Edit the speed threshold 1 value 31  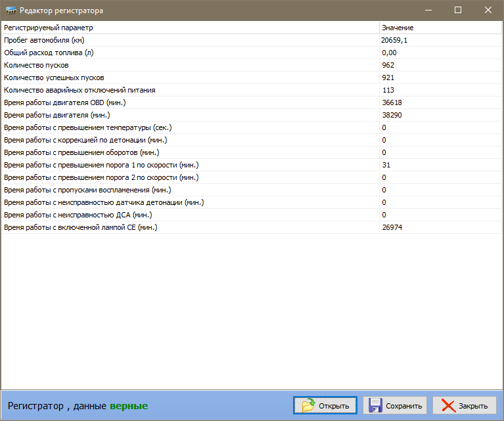[x=386, y=165]
